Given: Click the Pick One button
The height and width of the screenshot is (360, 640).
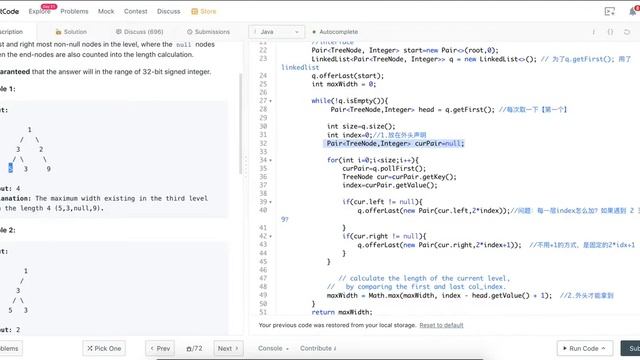Looking at the screenshot, I should point(104,349).
